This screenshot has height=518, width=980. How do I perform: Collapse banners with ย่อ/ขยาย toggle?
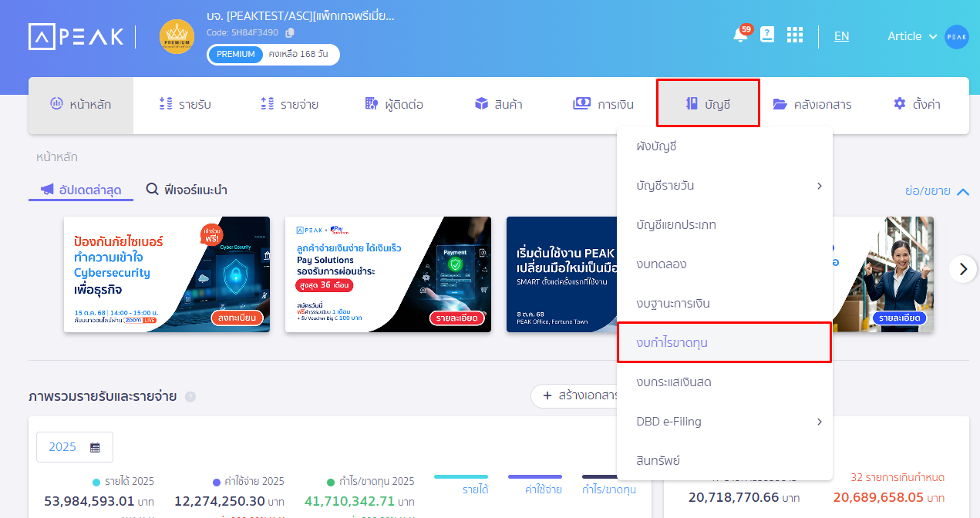(x=937, y=191)
